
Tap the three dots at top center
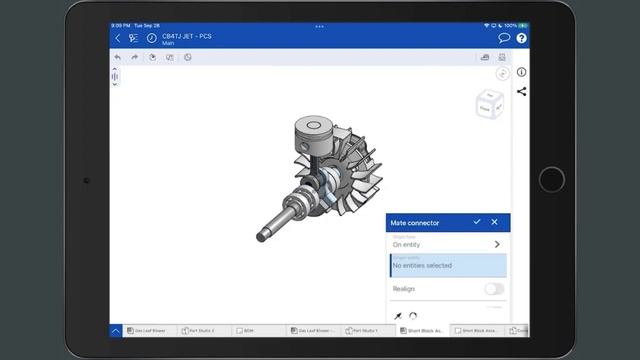(319, 27)
